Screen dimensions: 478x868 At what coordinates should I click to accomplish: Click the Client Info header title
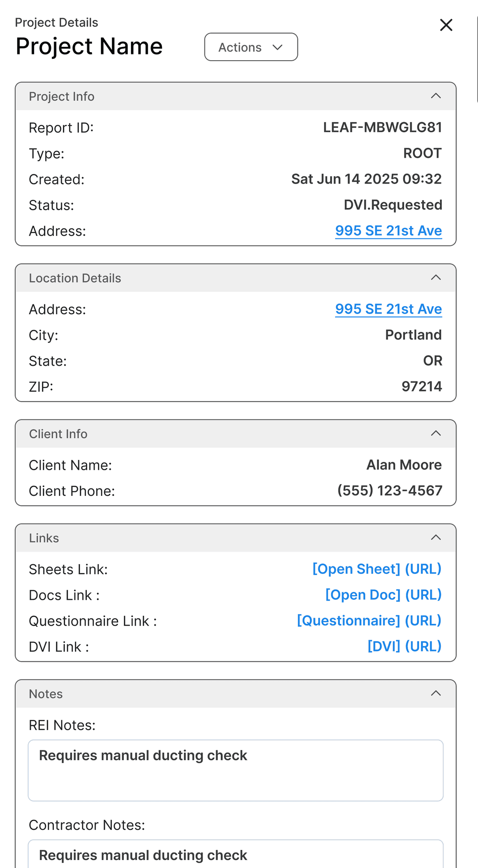tap(58, 434)
